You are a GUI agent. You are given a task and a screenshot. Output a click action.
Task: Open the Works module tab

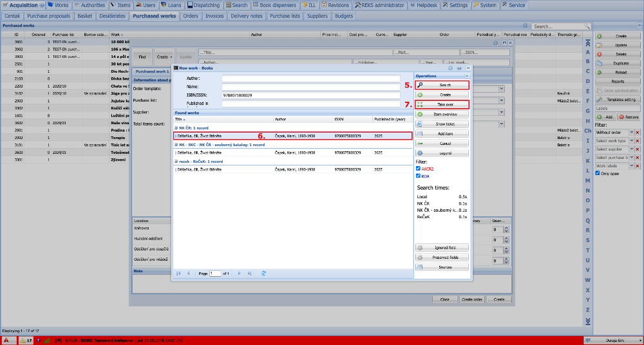click(58, 5)
